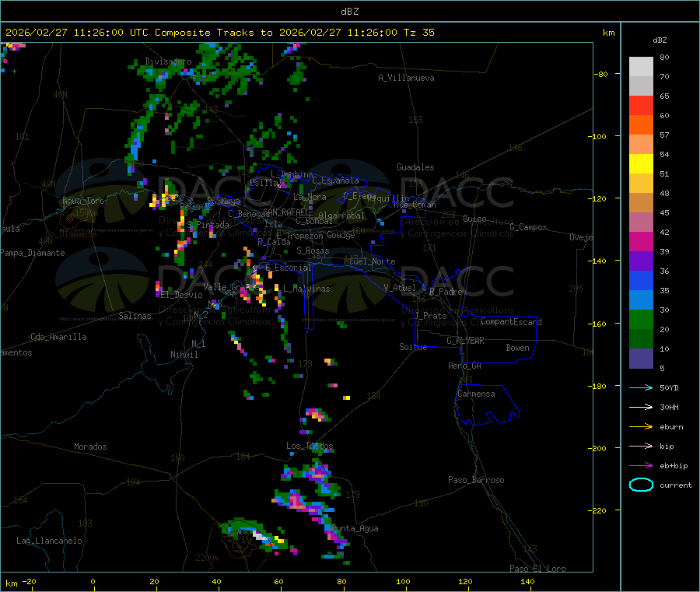This screenshot has height=592, width=700.
Task: Click the magenta eb+bip arrow legend icon
Action: (x=641, y=466)
